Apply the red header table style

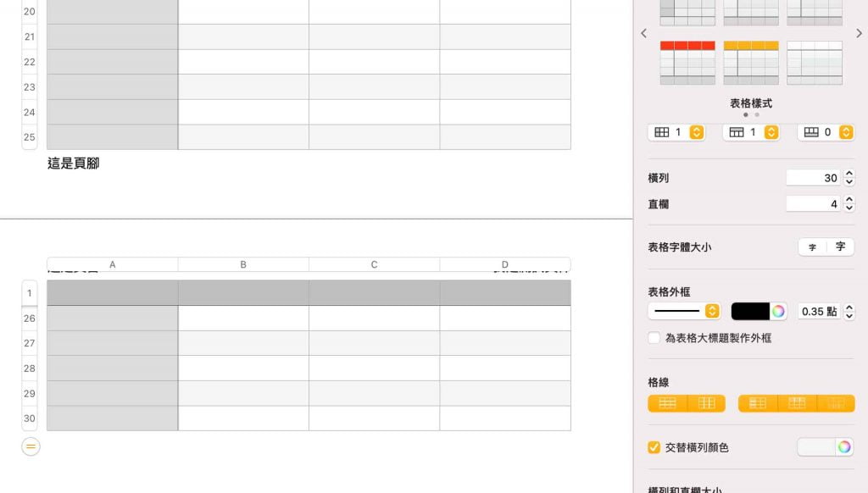click(x=687, y=63)
